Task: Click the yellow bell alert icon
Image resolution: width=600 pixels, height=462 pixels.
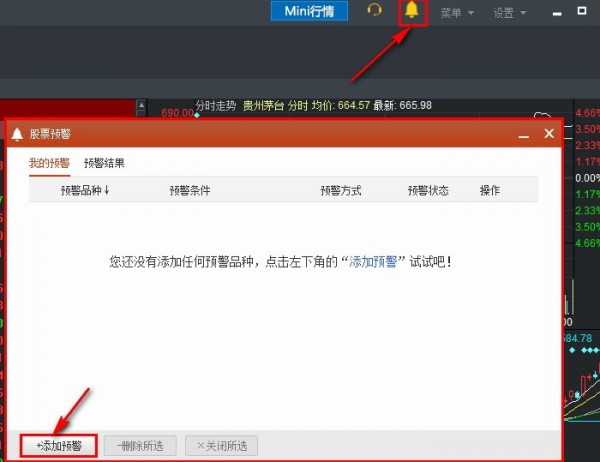Action: pos(411,12)
